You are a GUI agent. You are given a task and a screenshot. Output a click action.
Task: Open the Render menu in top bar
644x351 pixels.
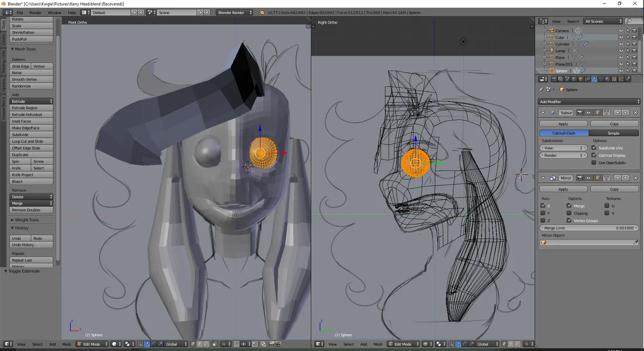click(x=35, y=13)
